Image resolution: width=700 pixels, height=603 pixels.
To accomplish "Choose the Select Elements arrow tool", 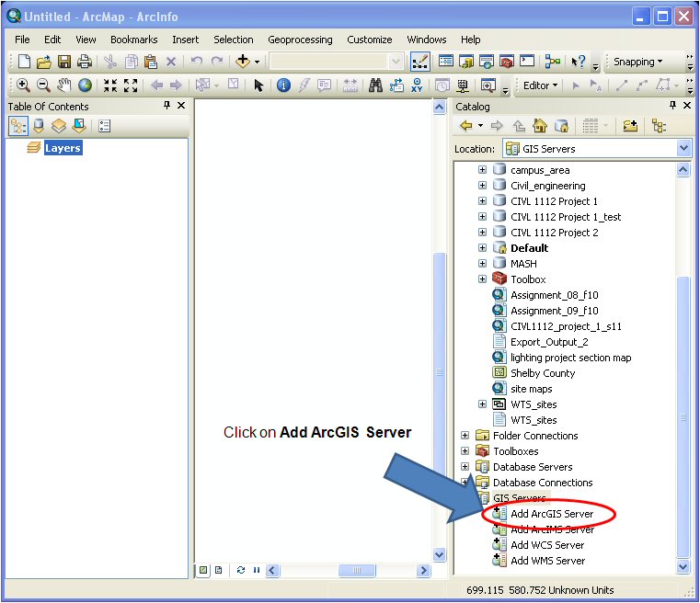I will [258, 85].
